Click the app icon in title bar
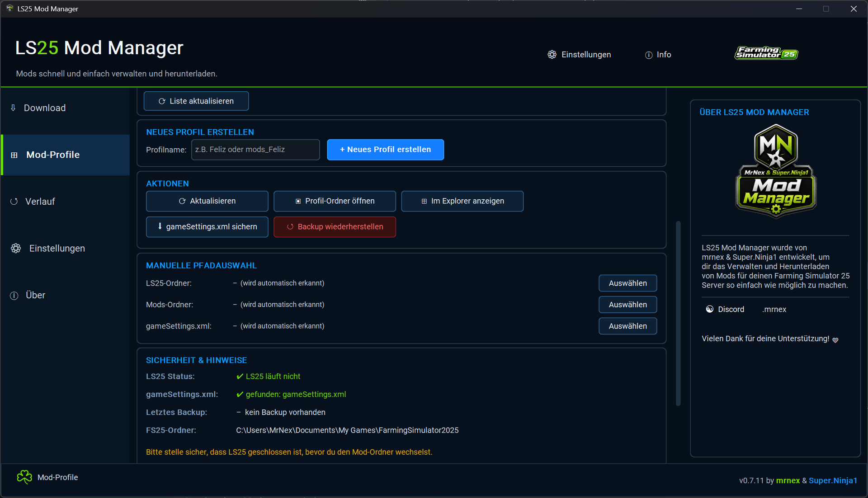This screenshot has width=868, height=498. click(9, 9)
